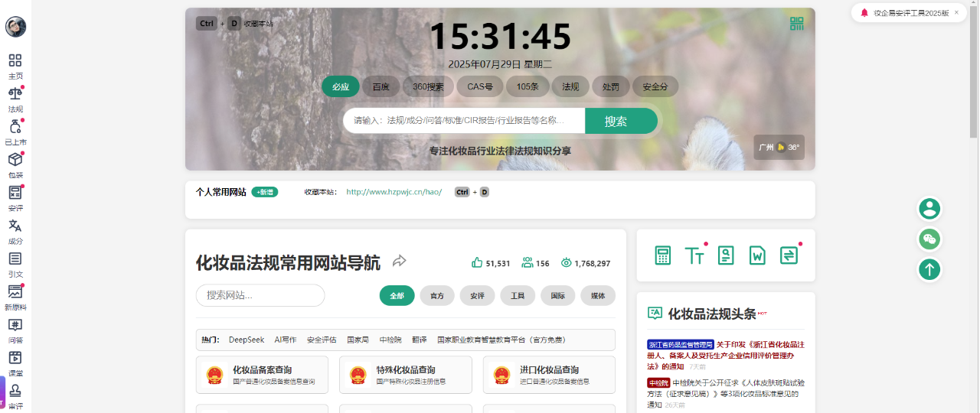Open the AI写作 hot link
980x413 pixels.
(x=286, y=340)
